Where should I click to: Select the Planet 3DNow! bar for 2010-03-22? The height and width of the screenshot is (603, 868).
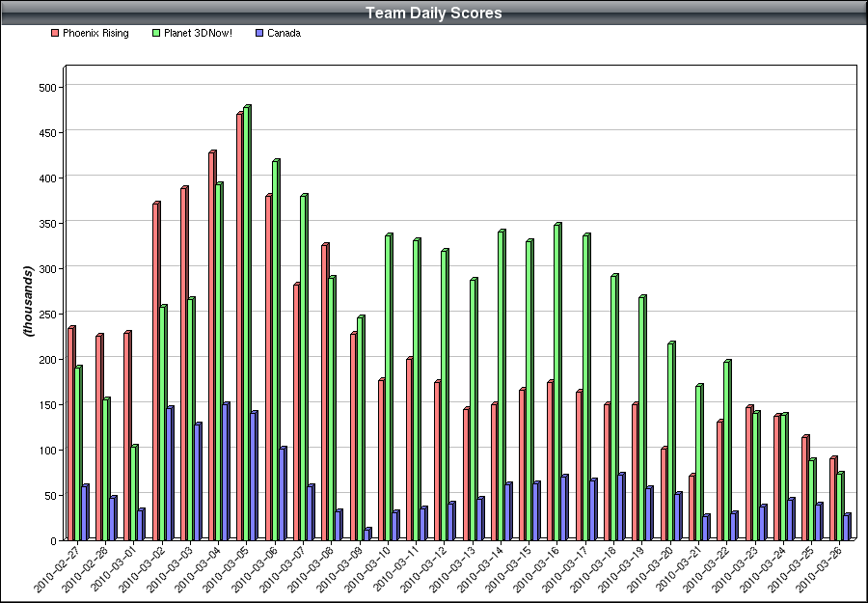(727, 451)
